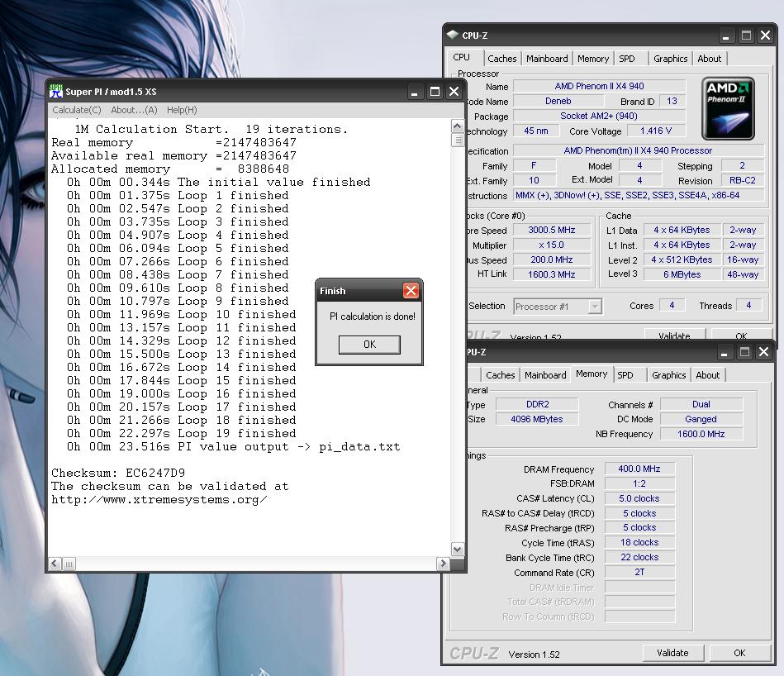
Task: Switch to About tab in top CPU-Z
Action: click(709, 59)
